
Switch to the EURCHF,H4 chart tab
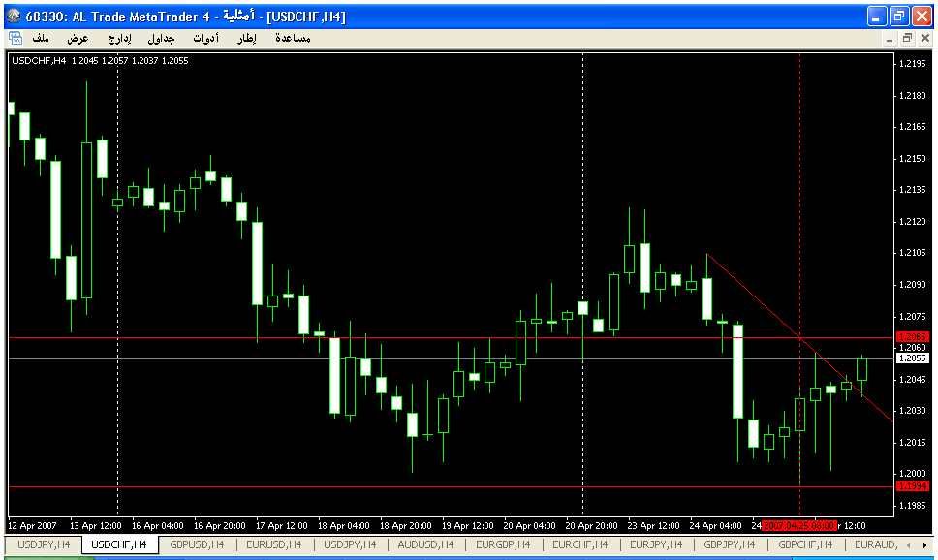point(579,544)
